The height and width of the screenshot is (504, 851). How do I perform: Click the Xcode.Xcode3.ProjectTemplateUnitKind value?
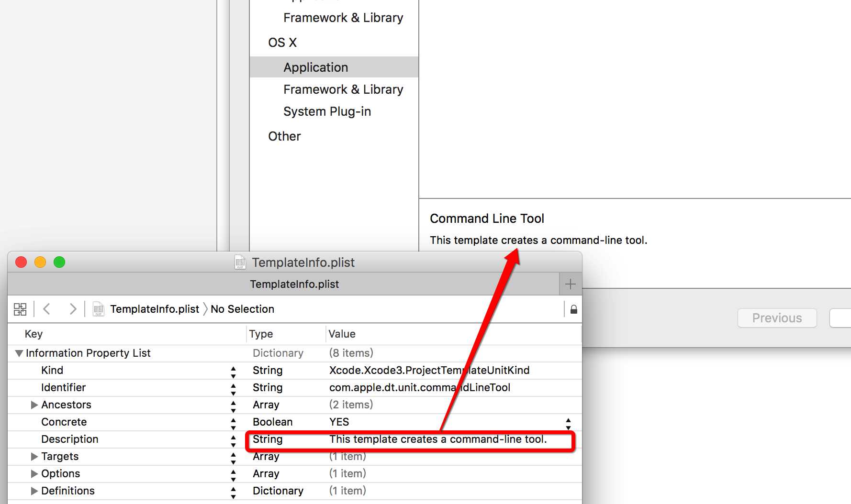[429, 370]
